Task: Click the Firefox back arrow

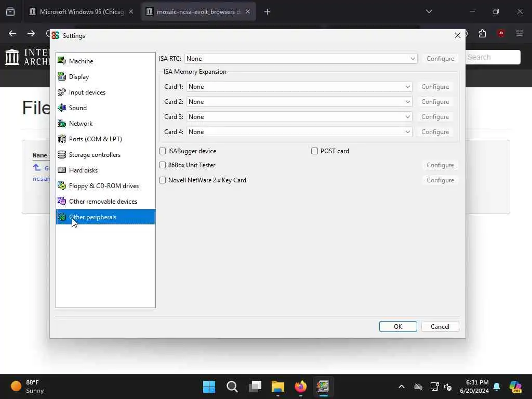Action: click(x=12, y=33)
